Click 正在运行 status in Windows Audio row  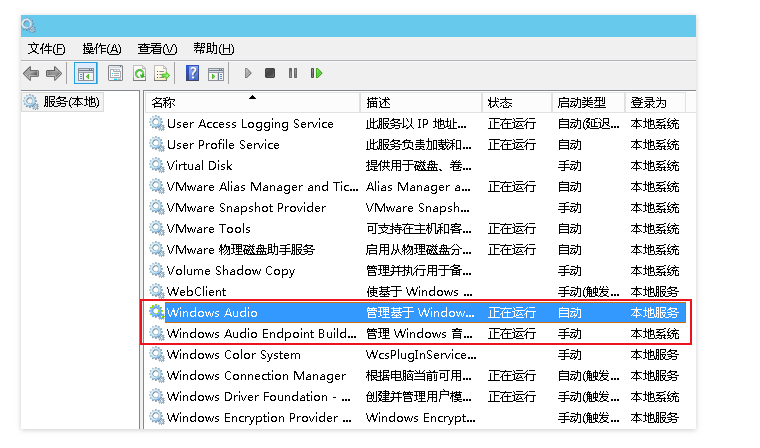point(512,313)
